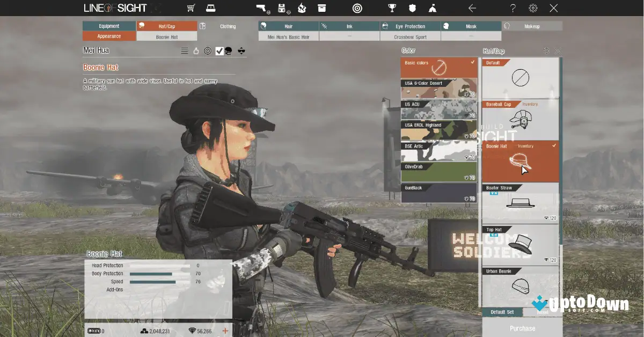
Task: Select the USA 6-Color Desert camo
Action: tap(438, 87)
